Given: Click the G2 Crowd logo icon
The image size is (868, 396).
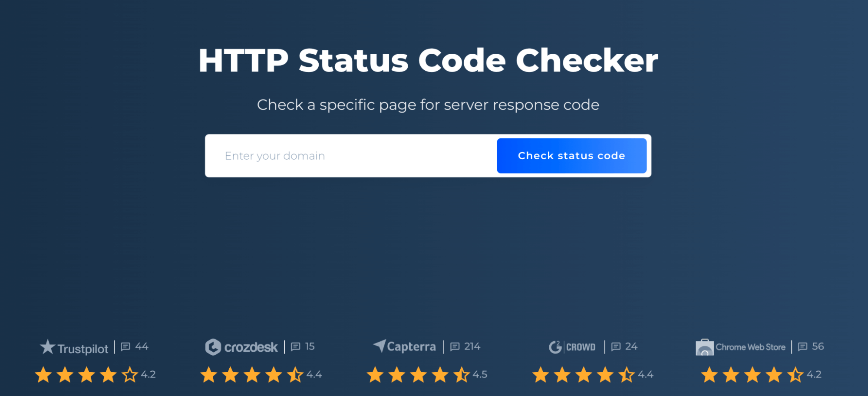Looking at the screenshot, I should coord(555,347).
